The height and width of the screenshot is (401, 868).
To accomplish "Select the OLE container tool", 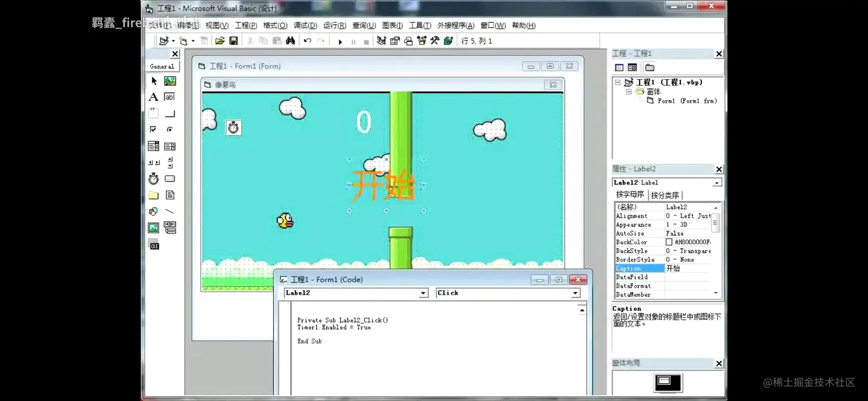I will point(154,245).
